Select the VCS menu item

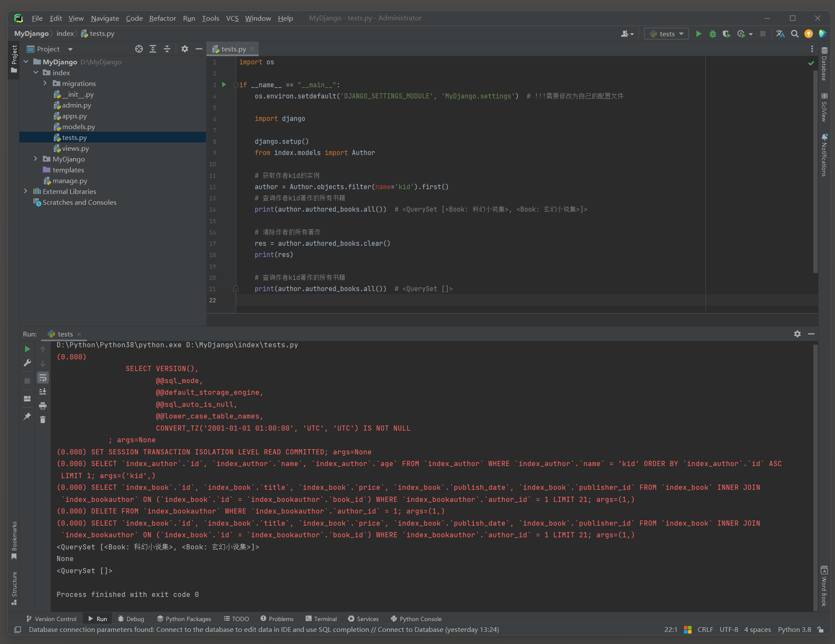click(232, 18)
